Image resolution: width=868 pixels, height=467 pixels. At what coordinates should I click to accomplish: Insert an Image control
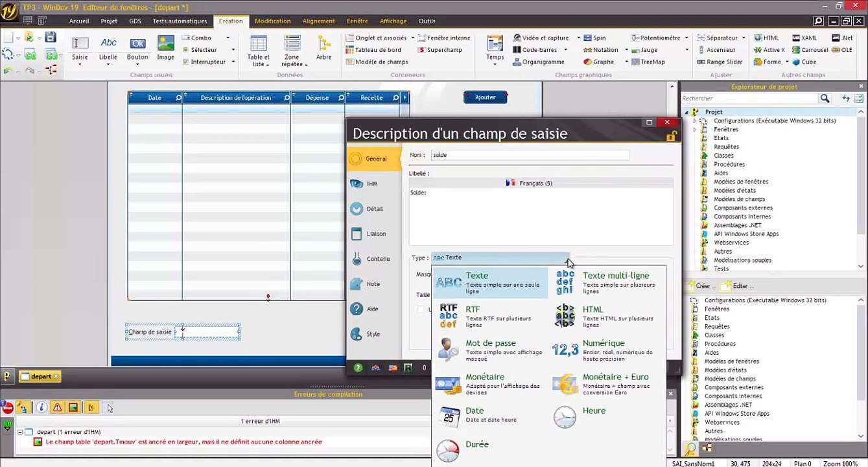pyautogui.click(x=165, y=48)
